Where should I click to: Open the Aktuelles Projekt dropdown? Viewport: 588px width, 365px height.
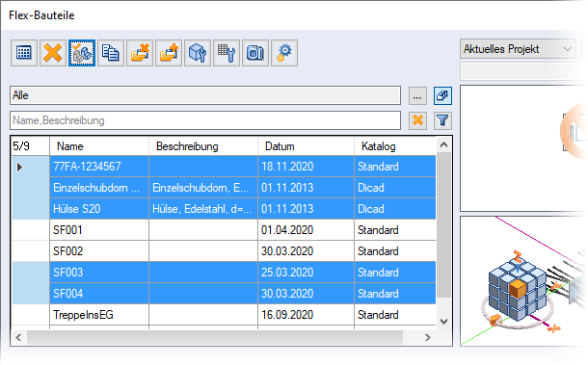[x=518, y=49]
